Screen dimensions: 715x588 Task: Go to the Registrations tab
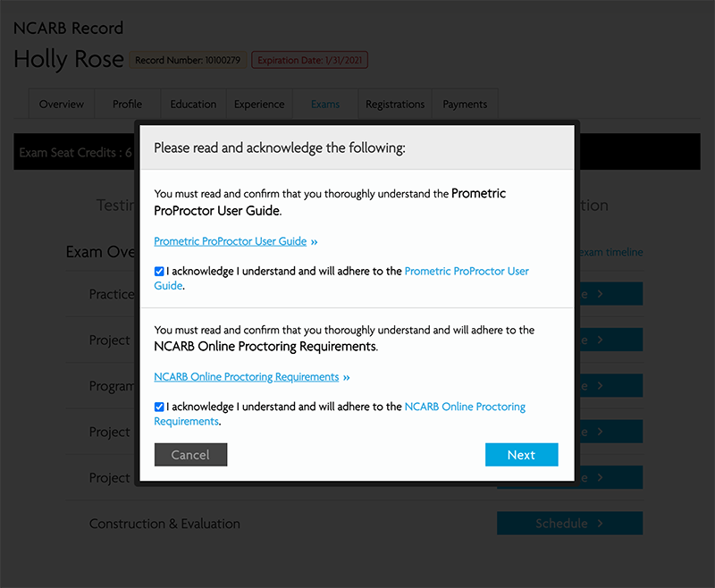point(395,105)
